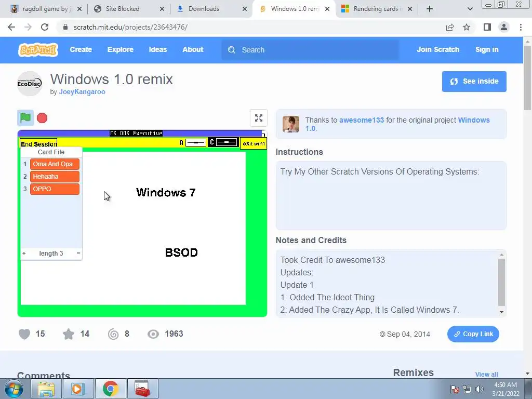The image size is (532, 399).
Task: Click the eXit win1 button
Action: click(x=254, y=143)
